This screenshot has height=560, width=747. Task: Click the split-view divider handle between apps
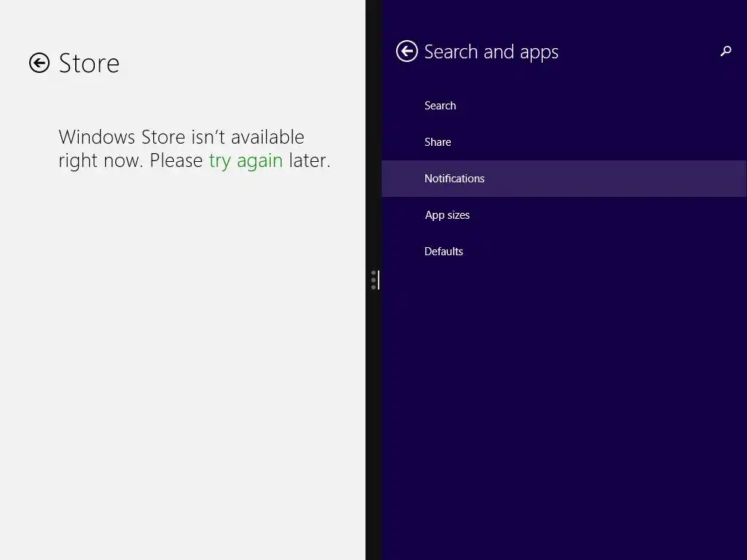tap(374, 280)
